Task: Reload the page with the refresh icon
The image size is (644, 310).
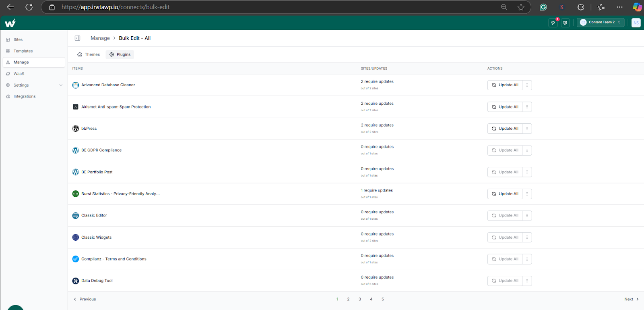Action: coord(29,7)
